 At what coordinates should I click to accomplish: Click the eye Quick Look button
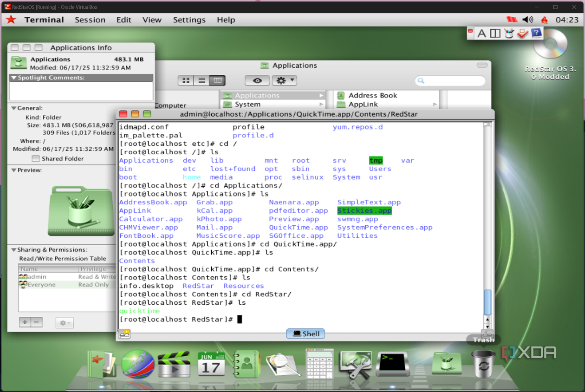[x=257, y=80]
